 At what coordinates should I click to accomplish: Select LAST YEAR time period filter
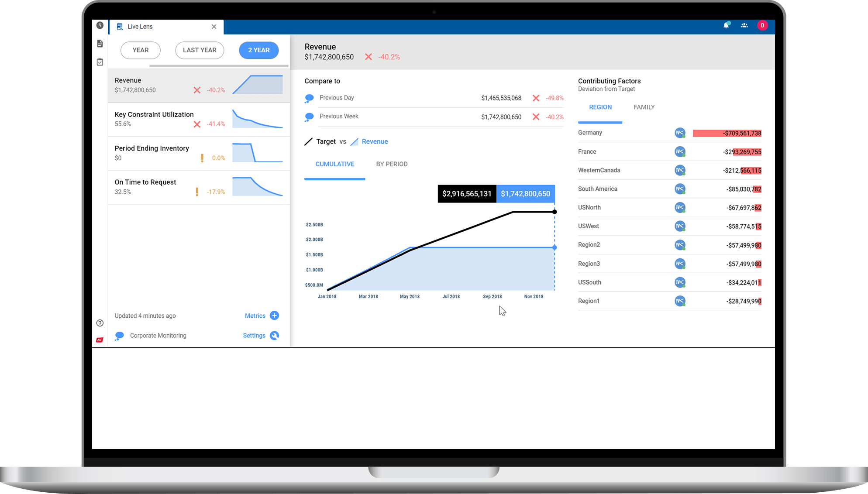tap(199, 50)
